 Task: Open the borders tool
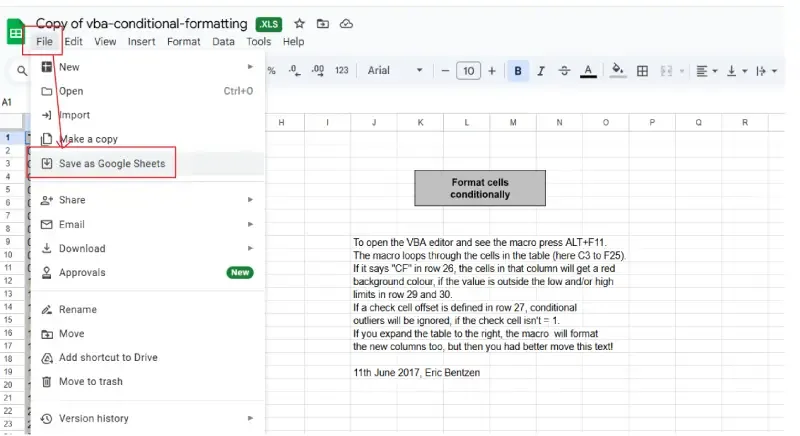point(642,71)
